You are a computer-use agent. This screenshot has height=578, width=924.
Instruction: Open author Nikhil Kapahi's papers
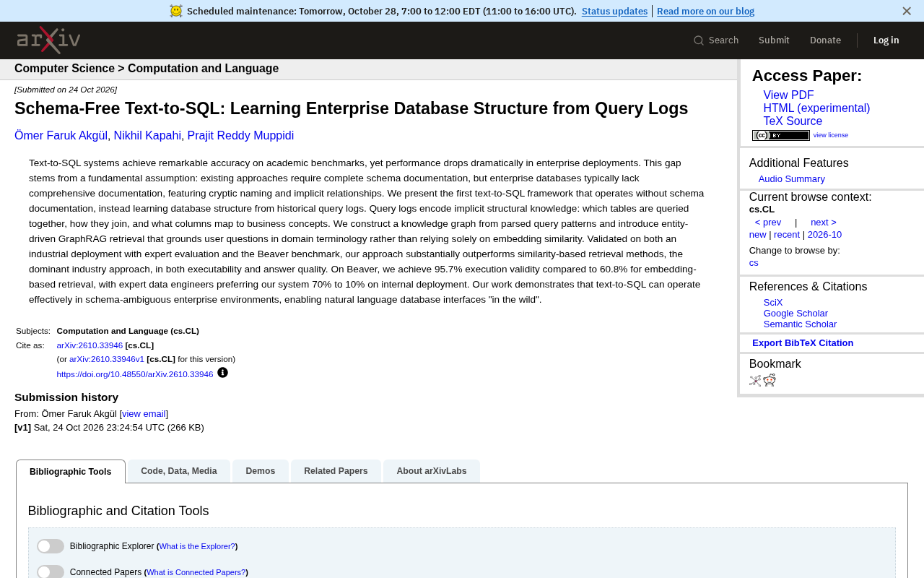tap(147, 136)
